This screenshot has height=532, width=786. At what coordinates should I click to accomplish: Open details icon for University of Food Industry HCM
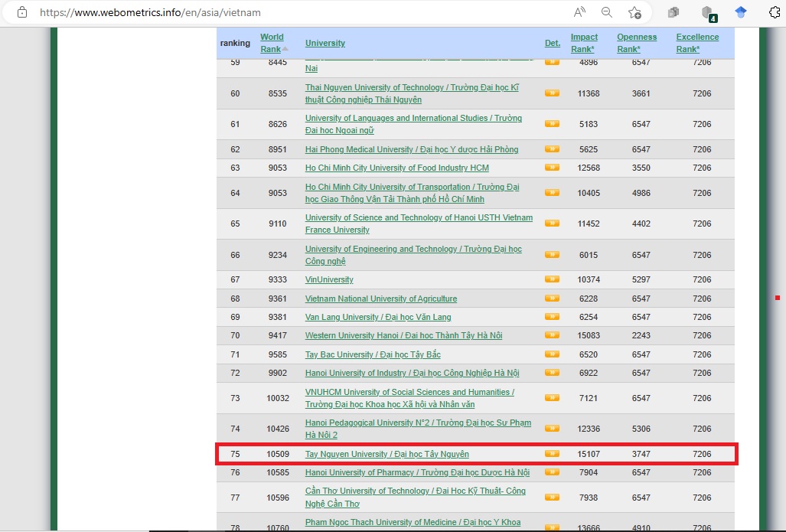(552, 168)
